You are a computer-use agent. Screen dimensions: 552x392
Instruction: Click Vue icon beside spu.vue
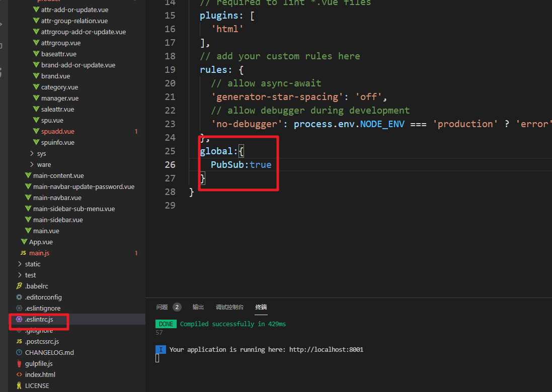click(x=36, y=120)
